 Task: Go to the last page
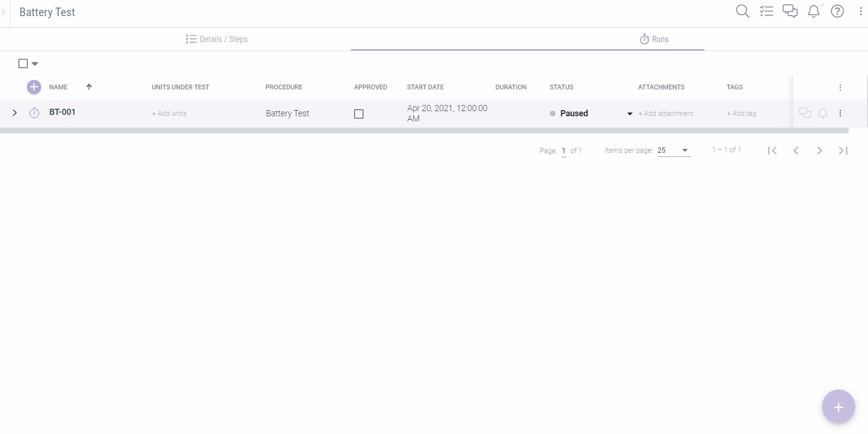pos(843,150)
